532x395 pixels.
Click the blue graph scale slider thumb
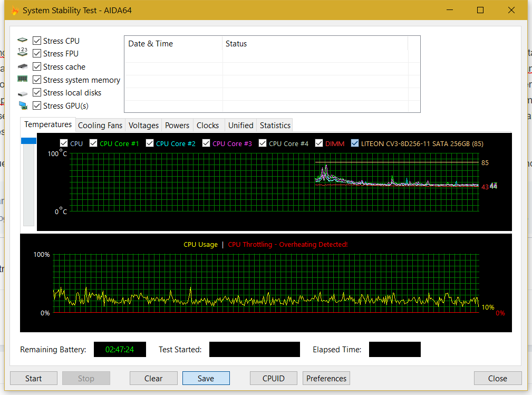[x=28, y=140]
